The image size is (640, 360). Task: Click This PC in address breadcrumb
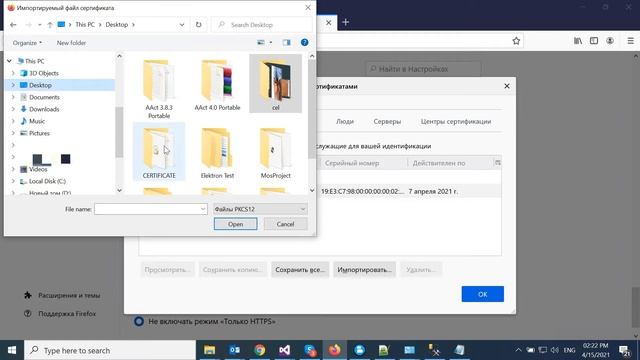pos(85,24)
